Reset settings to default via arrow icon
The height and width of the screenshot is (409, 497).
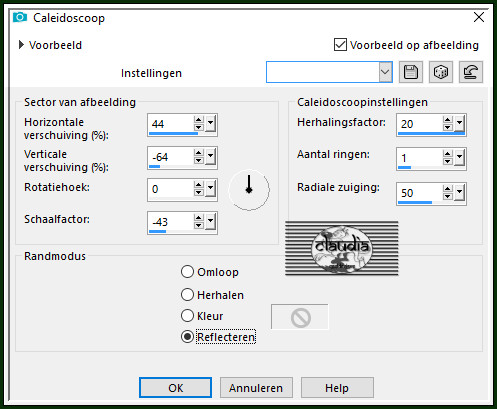click(x=471, y=72)
